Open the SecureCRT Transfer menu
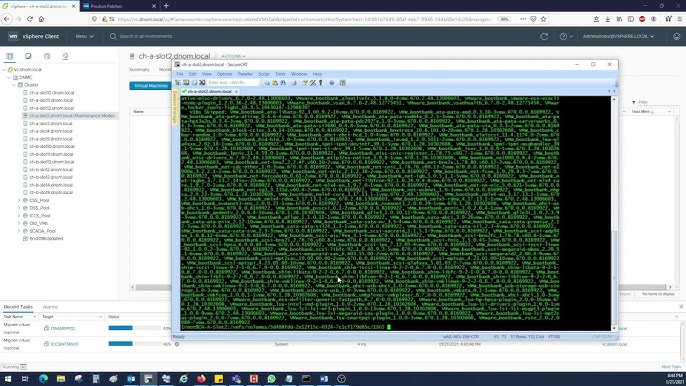 [245, 74]
